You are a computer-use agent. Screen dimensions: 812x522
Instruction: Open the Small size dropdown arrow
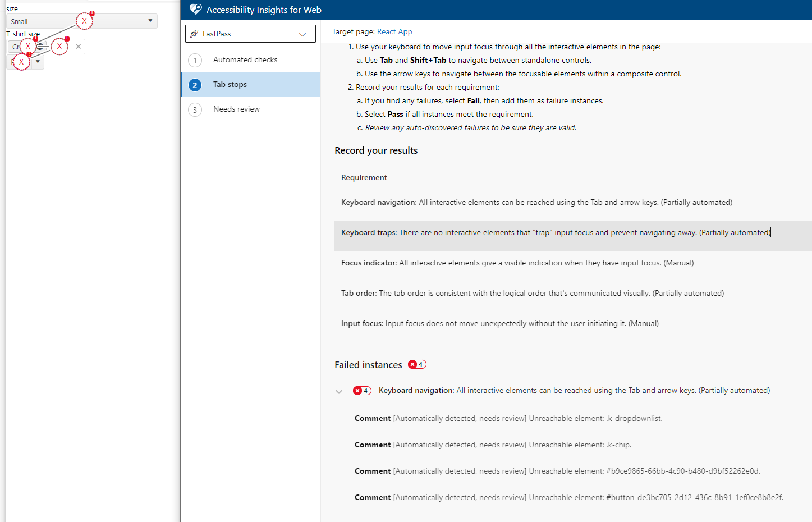[150, 21]
